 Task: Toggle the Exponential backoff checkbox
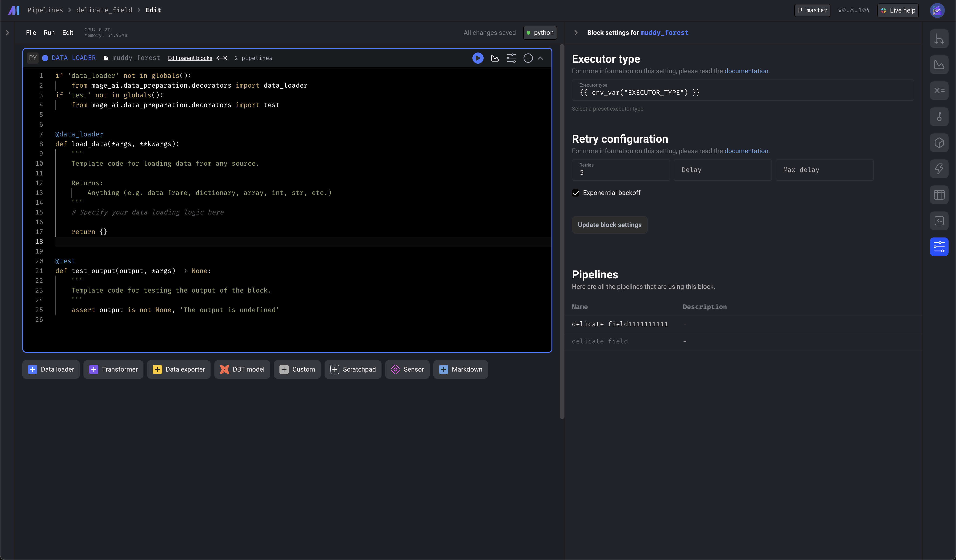click(x=575, y=193)
